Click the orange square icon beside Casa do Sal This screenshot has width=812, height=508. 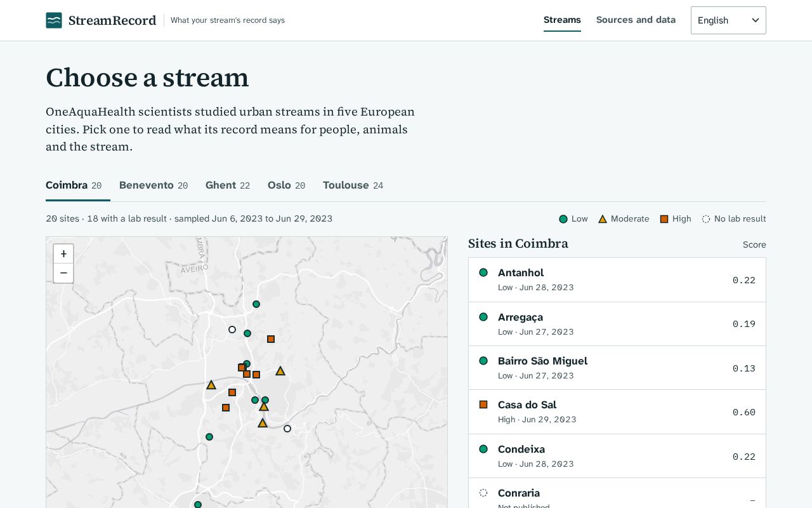483,404
